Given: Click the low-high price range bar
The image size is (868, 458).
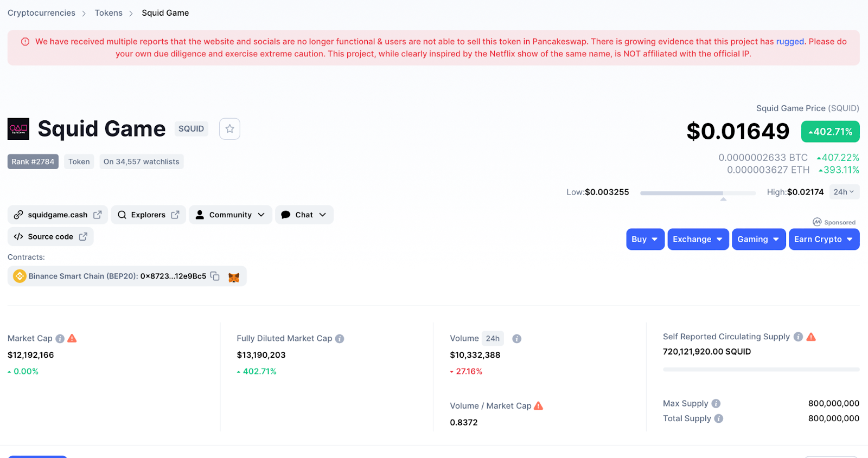Looking at the screenshot, I should pos(698,193).
